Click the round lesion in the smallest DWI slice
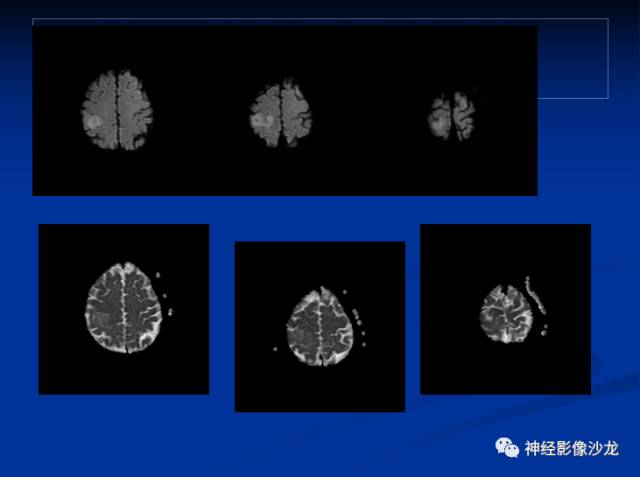 tap(438, 121)
